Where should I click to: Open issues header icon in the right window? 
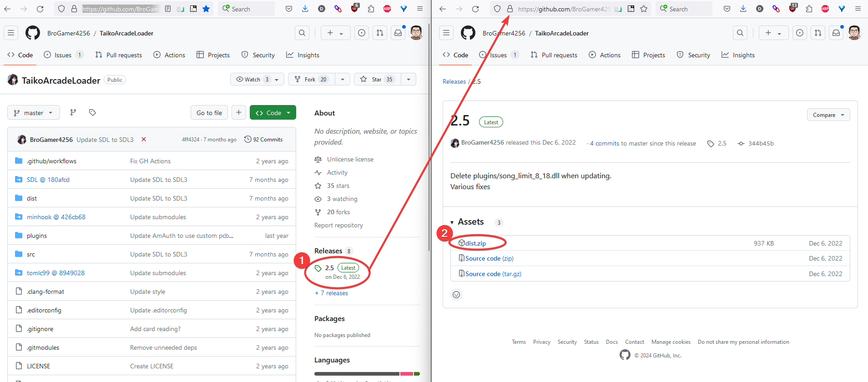(800, 33)
